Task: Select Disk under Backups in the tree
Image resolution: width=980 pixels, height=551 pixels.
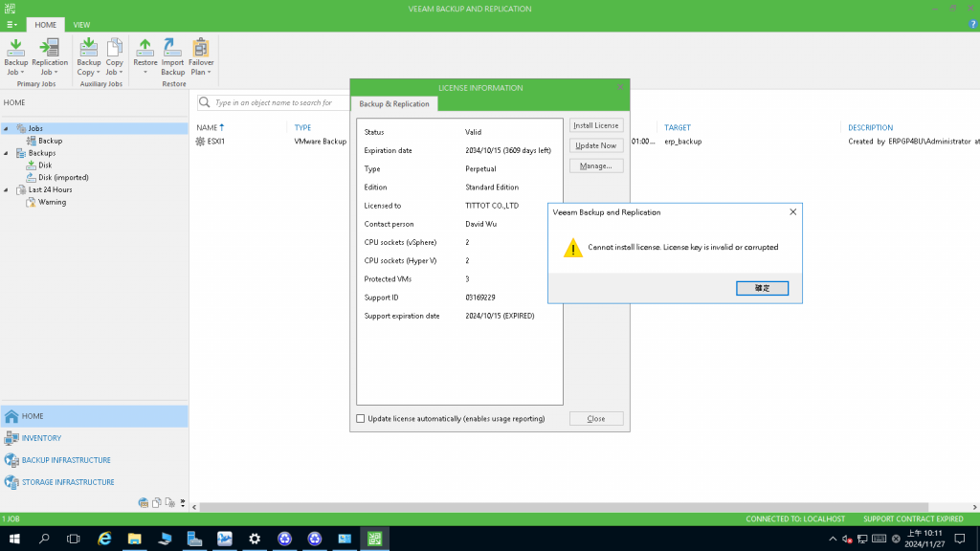Action: click(x=45, y=165)
